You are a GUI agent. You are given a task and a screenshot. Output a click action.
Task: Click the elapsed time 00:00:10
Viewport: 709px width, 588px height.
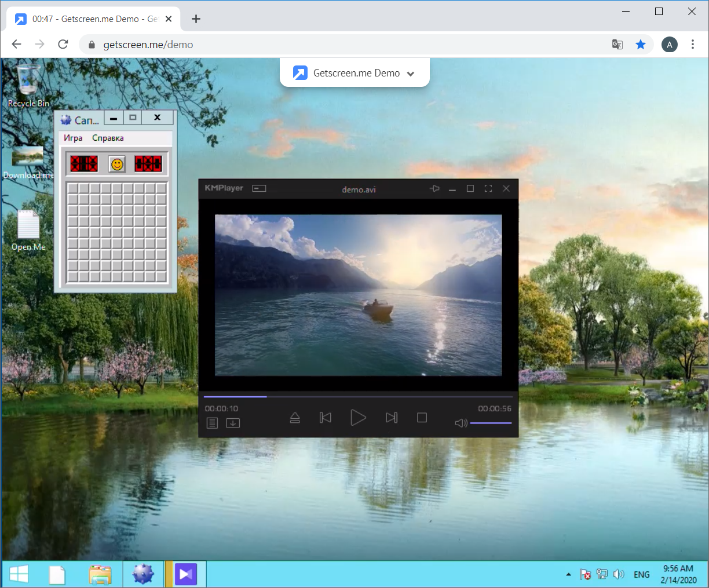[x=221, y=408]
